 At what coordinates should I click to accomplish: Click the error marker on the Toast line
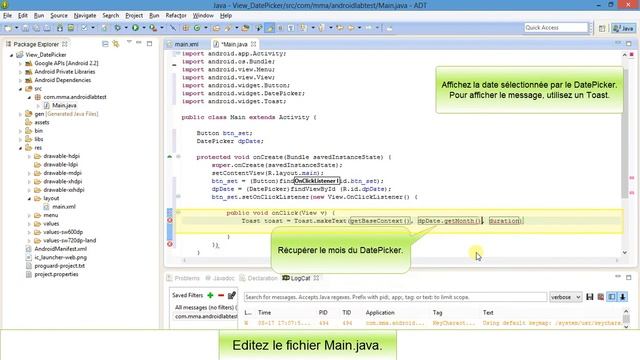170,220
